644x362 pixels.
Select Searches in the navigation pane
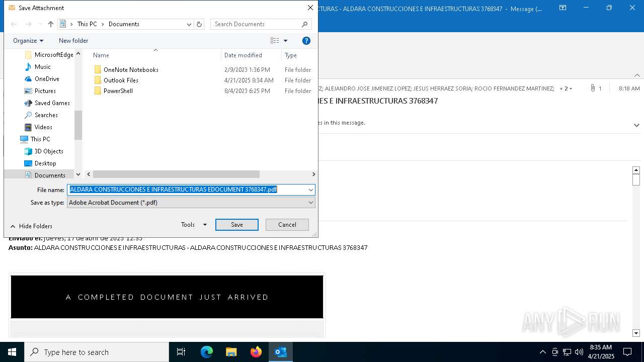41,115
